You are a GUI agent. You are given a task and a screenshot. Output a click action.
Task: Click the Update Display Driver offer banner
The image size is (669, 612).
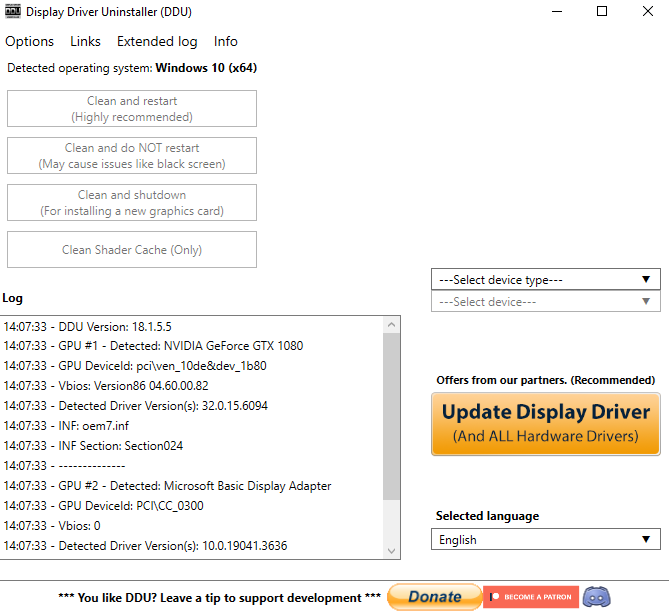click(x=546, y=424)
